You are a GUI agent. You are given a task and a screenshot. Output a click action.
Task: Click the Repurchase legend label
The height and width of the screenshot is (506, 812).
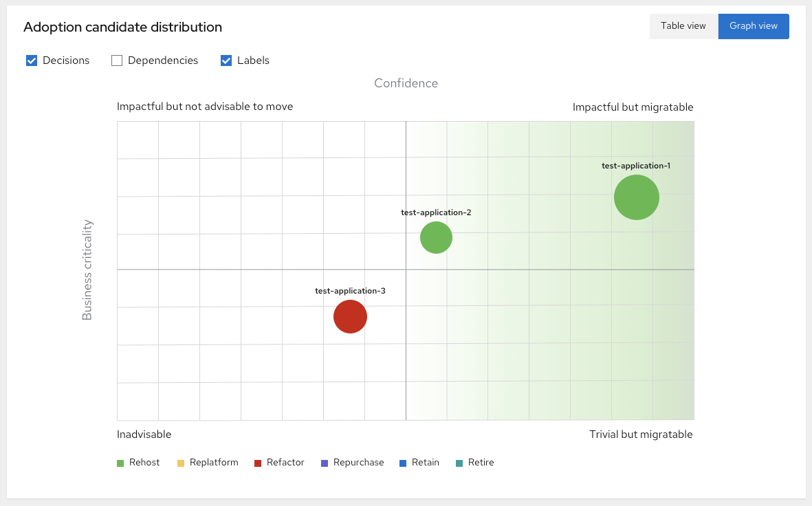pos(358,463)
